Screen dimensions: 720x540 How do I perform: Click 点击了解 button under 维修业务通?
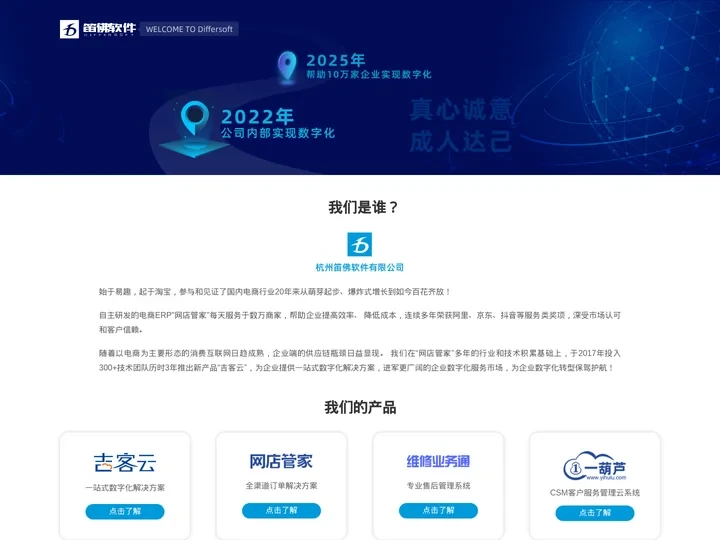coord(439,510)
